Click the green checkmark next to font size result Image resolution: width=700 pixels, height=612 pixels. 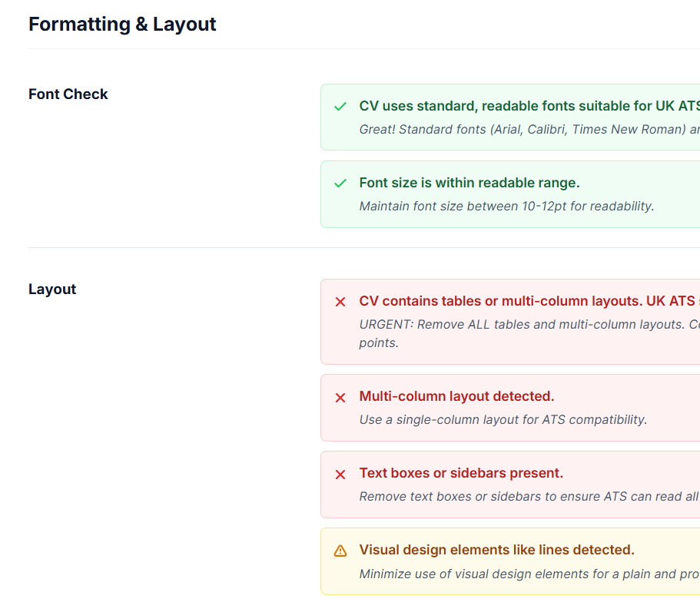coord(340,184)
